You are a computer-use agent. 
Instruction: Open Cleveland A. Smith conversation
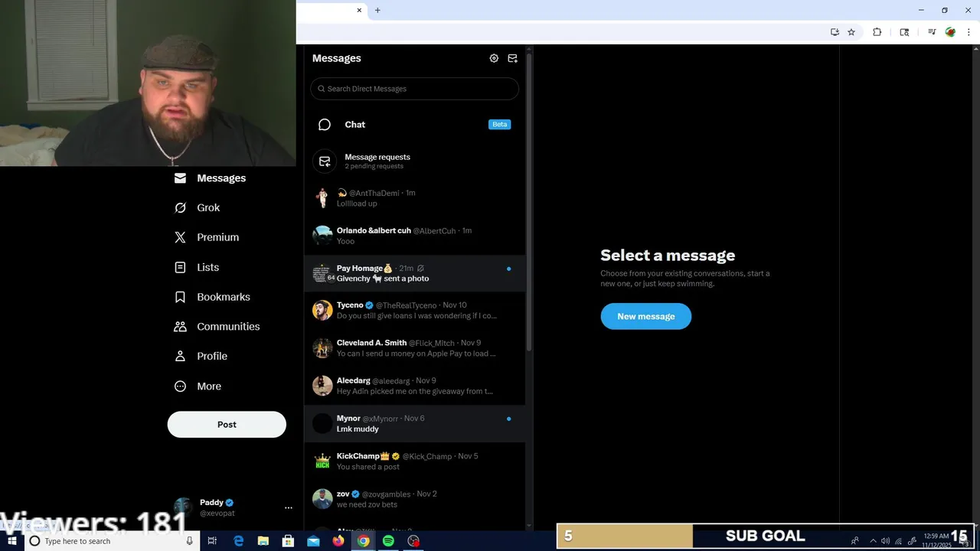(x=414, y=348)
